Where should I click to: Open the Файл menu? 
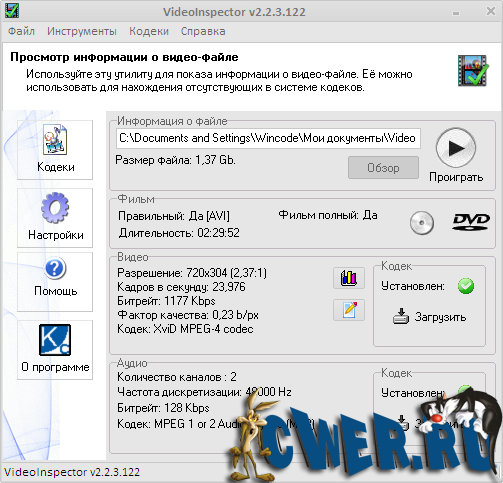21,31
